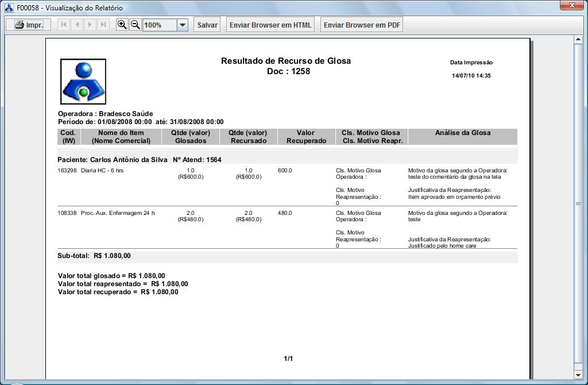This screenshot has width=588, height=385.
Task: Click 'Cls. Motivo Glosa' column header
Action: [372, 137]
